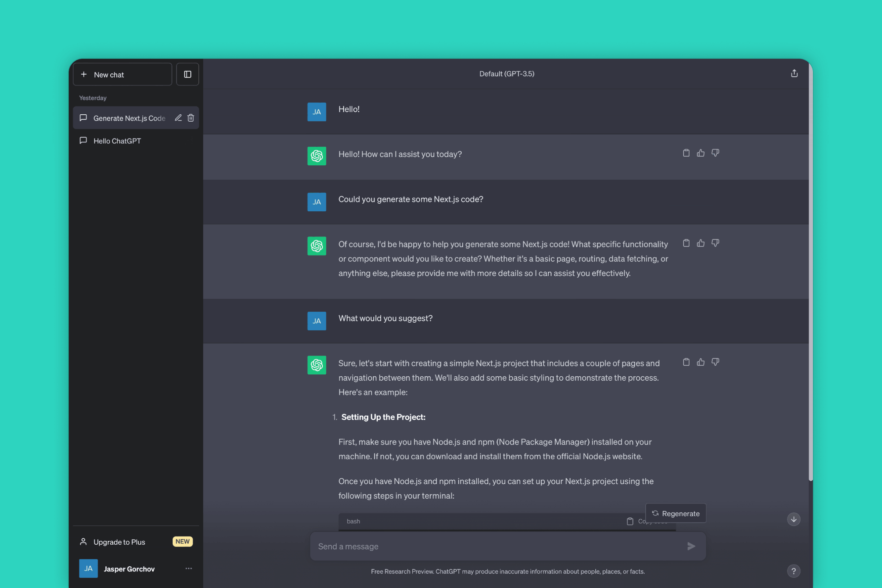Collapse the sidebar with the panel icon
882x588 pixels.
coord(187,74)
